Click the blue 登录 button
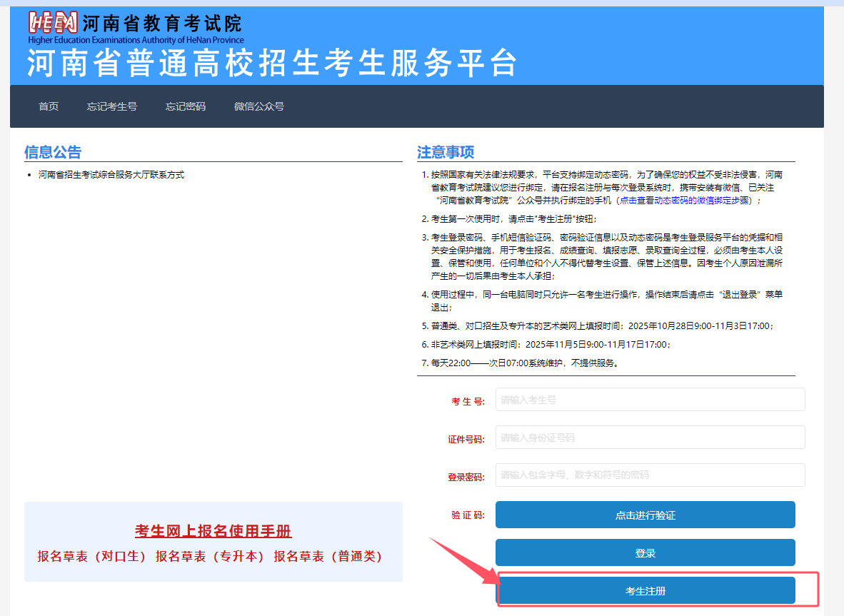The height and width of the screenshot is (616, 844). [x=645, y=552]
